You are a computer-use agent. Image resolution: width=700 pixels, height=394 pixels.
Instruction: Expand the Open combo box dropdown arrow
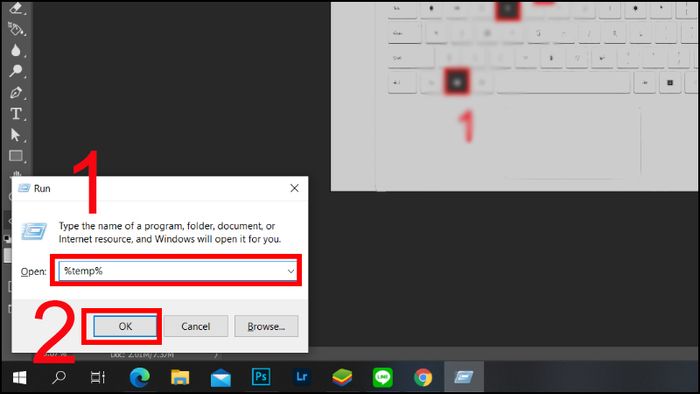(291, 271)
